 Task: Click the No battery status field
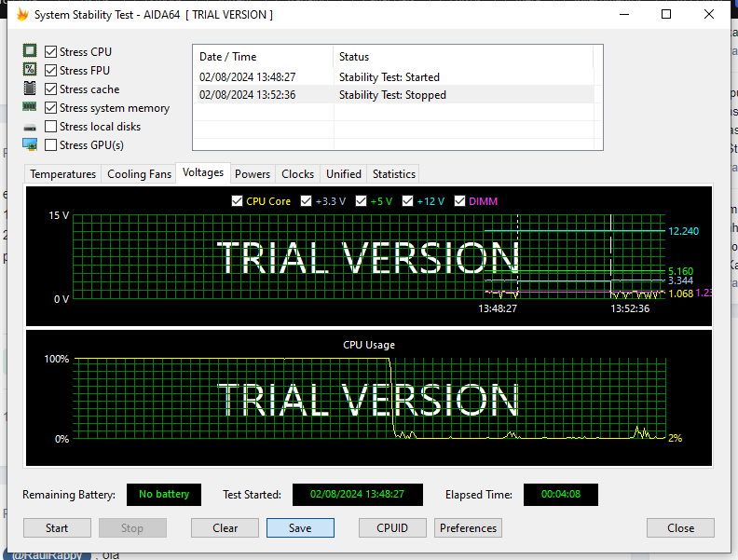coord(164,495)
